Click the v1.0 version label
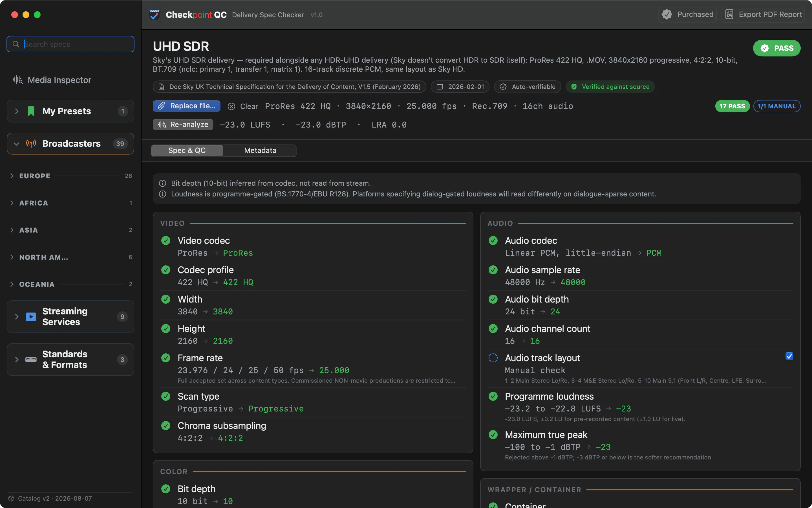The height and width of the screenshot is (508, 812). point(316,15)
